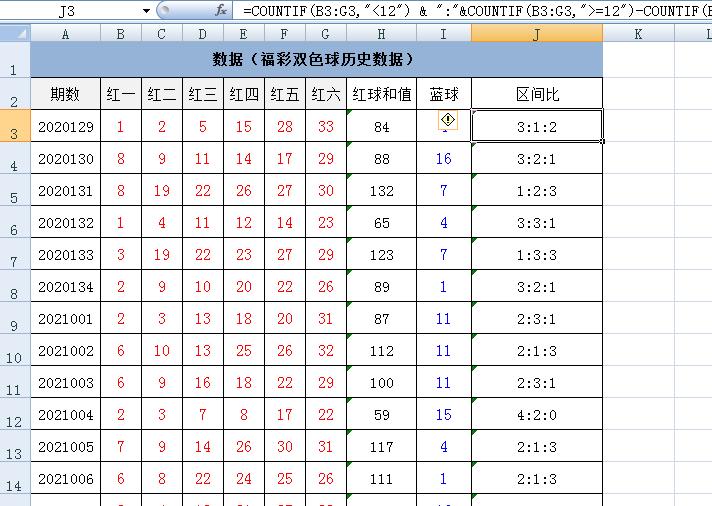712x506 pixels.
Task: Click red ball 33 in row 2020129
Action: pos(326,126)
